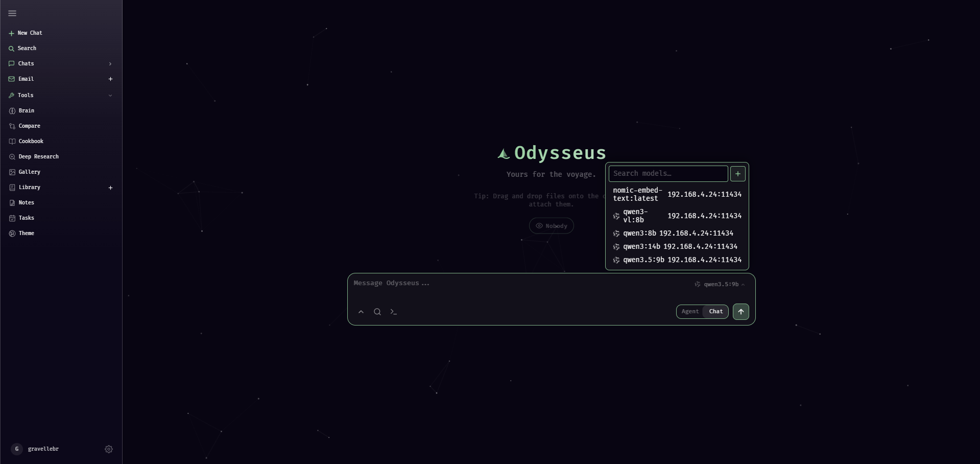980x464 pixels.
Task: Send message with arrow-up button
Action: pos(741,312)
